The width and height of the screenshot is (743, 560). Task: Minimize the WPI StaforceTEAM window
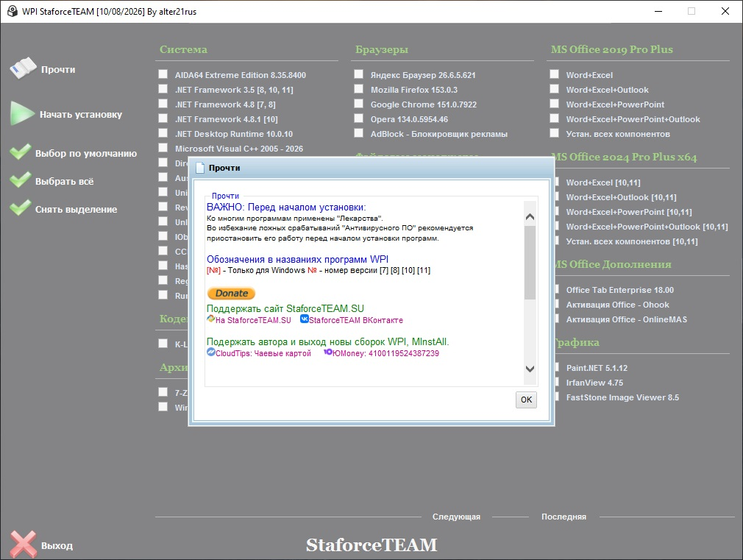coord(658,11)
